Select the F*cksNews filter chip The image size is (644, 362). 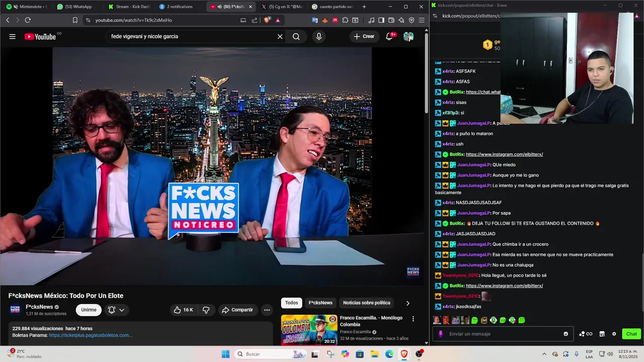coord(320,303)
